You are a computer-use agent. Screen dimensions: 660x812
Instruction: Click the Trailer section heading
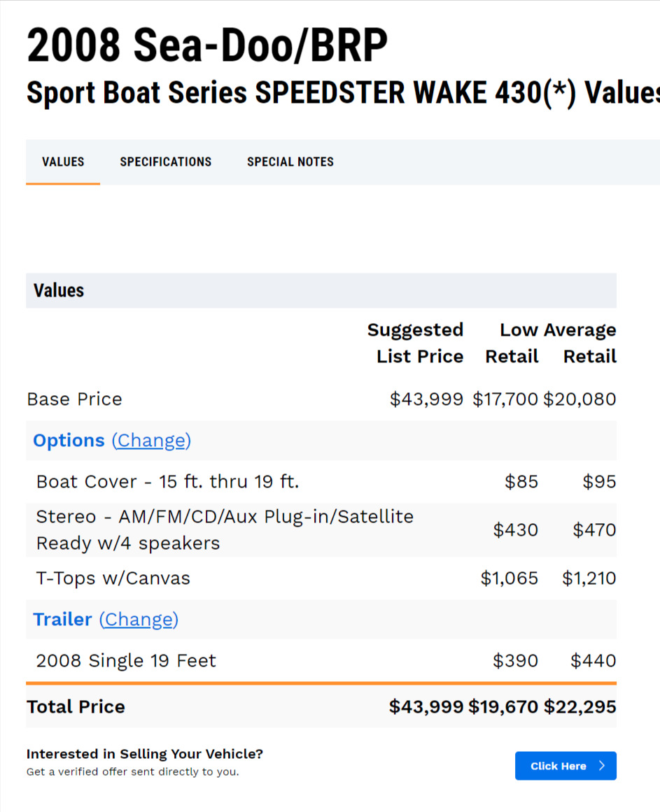62,620
